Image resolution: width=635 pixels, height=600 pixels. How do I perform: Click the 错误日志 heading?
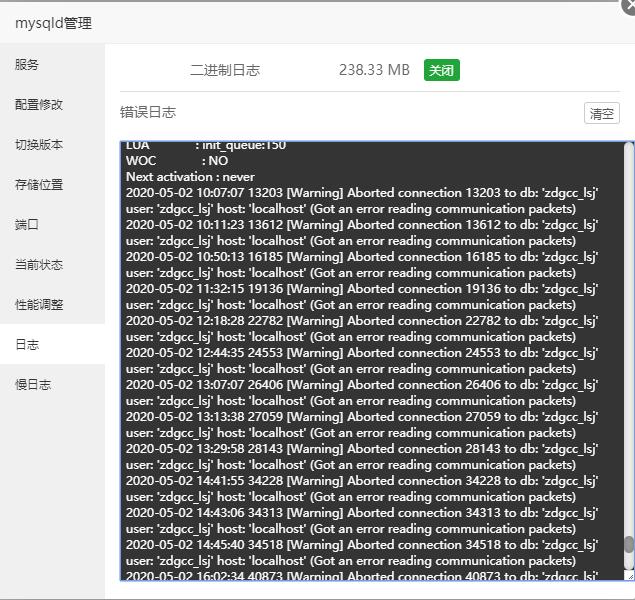tap(148, 112)
